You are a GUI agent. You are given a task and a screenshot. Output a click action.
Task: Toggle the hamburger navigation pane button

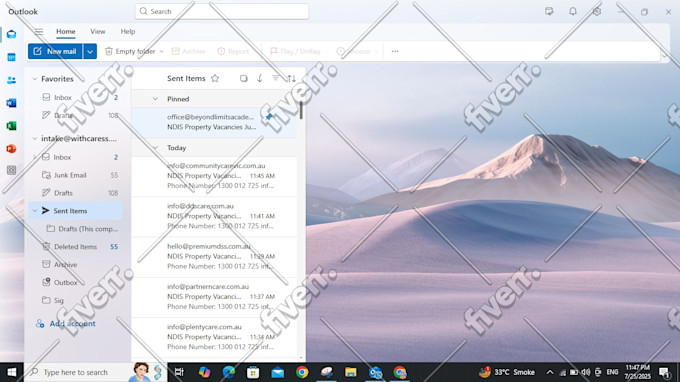pos(39,32)
